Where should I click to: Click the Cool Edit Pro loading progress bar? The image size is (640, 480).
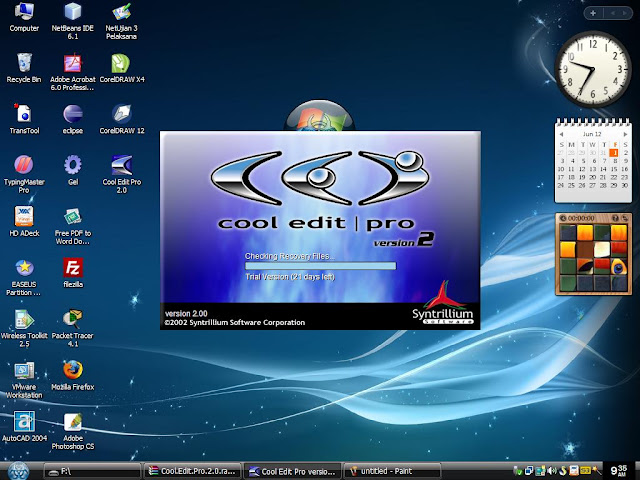320,266
